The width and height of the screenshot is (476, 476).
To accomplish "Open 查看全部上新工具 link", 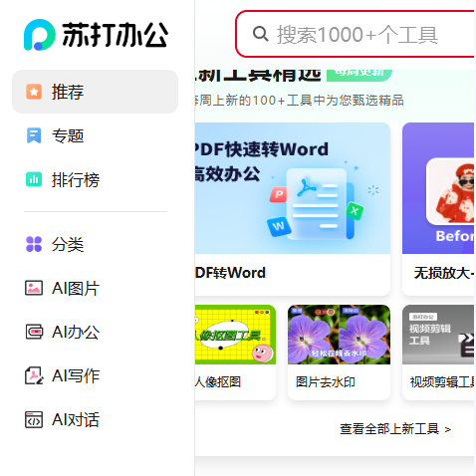I will coord(395,429).
